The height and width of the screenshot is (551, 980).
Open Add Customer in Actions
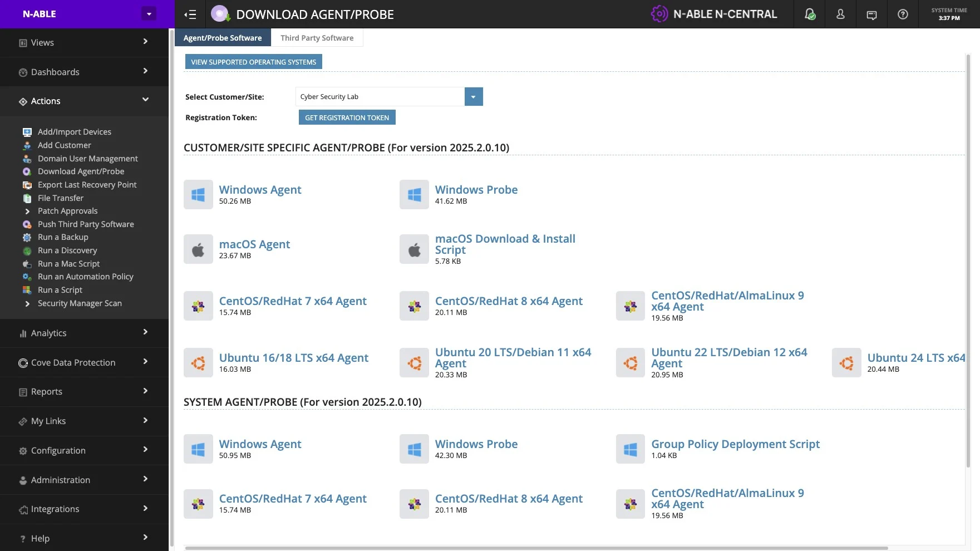click(65, 145)
